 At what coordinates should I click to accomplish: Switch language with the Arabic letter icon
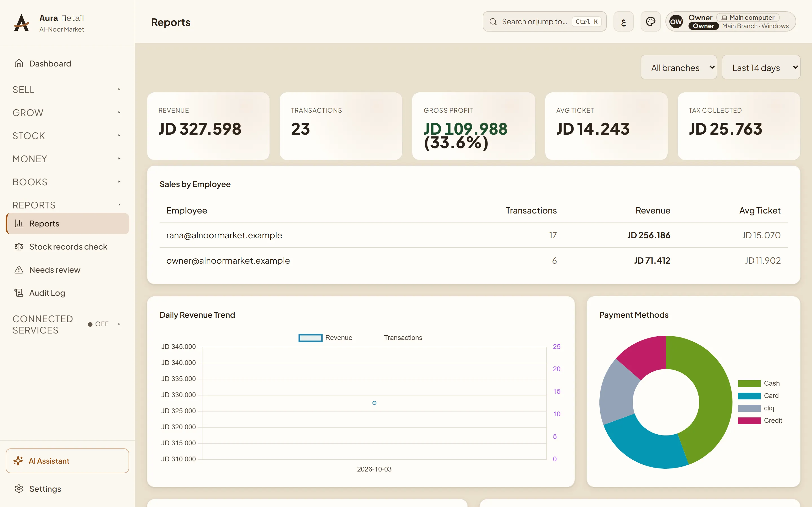pos(623,22)
